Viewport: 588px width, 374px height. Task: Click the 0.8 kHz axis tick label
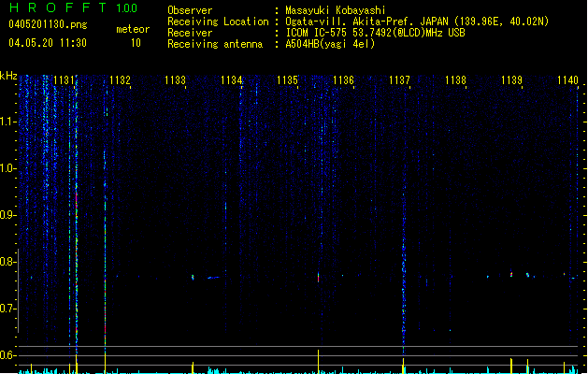point(7,262)
